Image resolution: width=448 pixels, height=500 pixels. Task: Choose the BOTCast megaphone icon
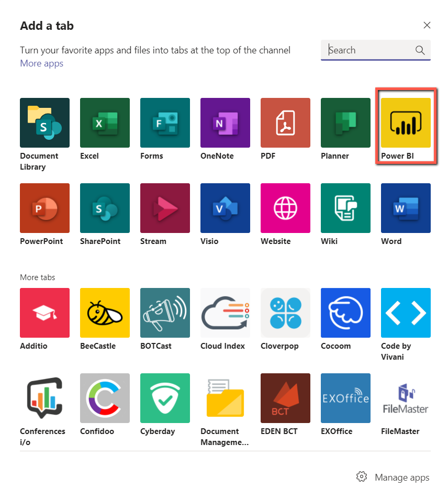[x=165, y=313]
